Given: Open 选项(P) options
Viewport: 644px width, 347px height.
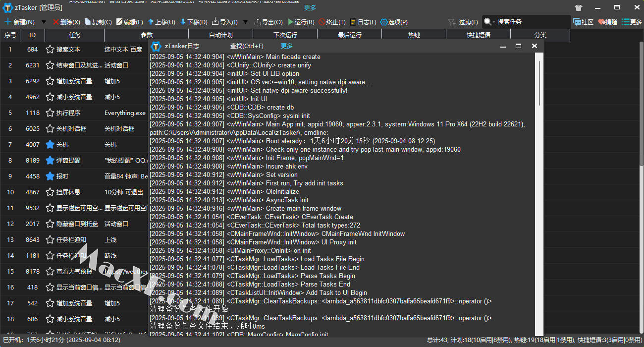Looking at the screenshot, I should tap(394, 22).
